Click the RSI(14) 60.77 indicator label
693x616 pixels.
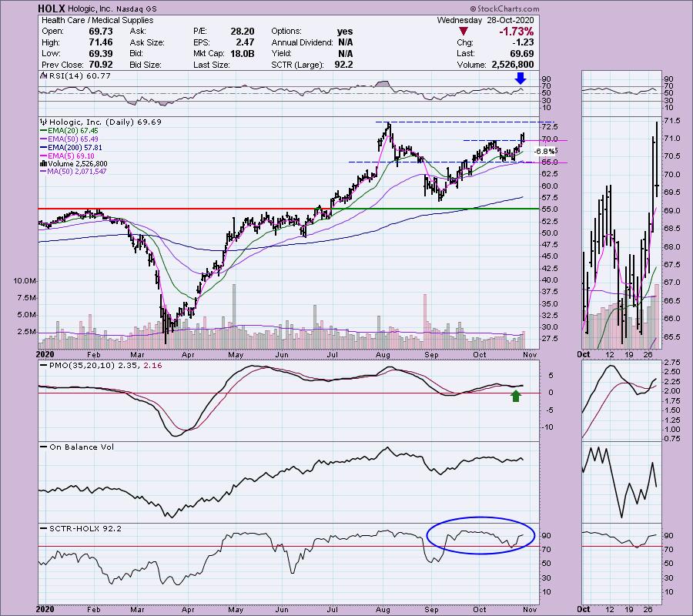[x=79, y=75]
